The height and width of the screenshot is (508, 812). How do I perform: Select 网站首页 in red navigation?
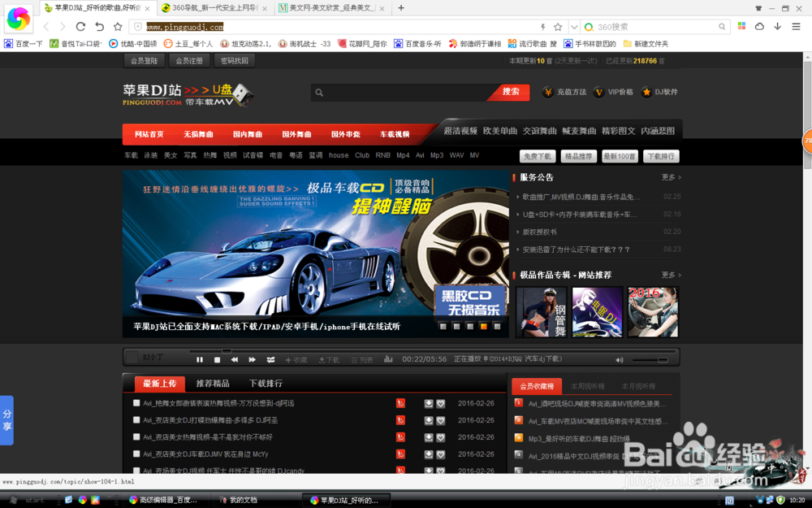point(149,134)
